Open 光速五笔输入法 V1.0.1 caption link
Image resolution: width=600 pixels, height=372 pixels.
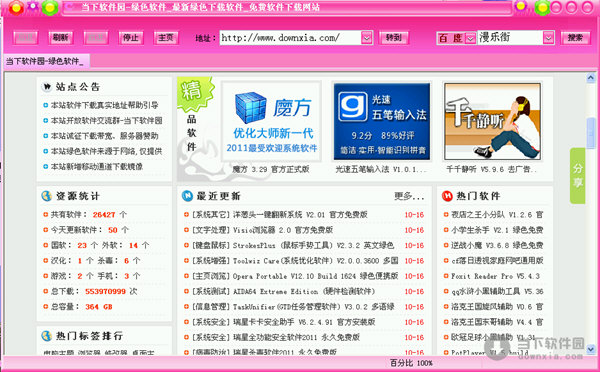tap(381, 169)
